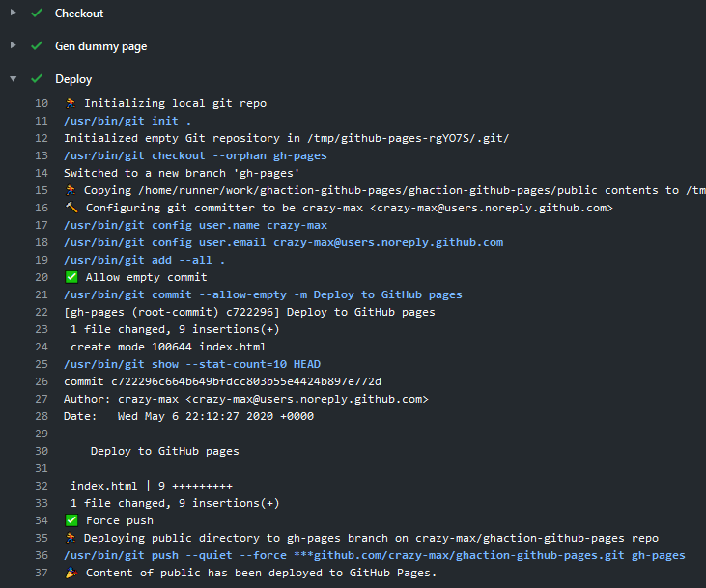Click line 33 '1 file changed' text
The image size is (706, 588).
pyautogui.click(x=175, y=503)
